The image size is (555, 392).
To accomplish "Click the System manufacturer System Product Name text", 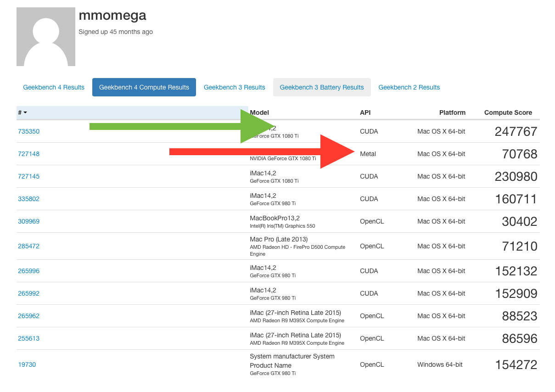I will point(292,361).
